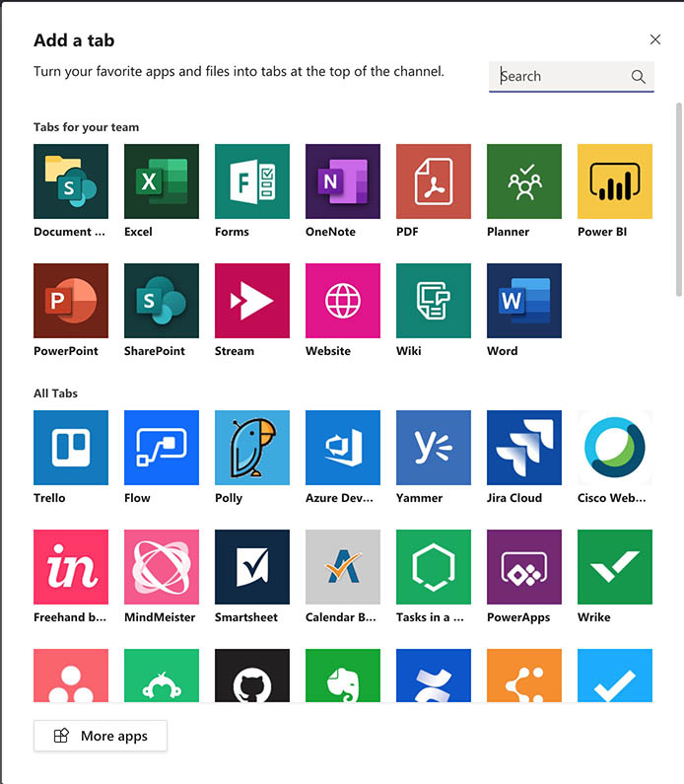Close the Add a tab dialog
Viewport: 684px width, 784px height.
(655, 39)
